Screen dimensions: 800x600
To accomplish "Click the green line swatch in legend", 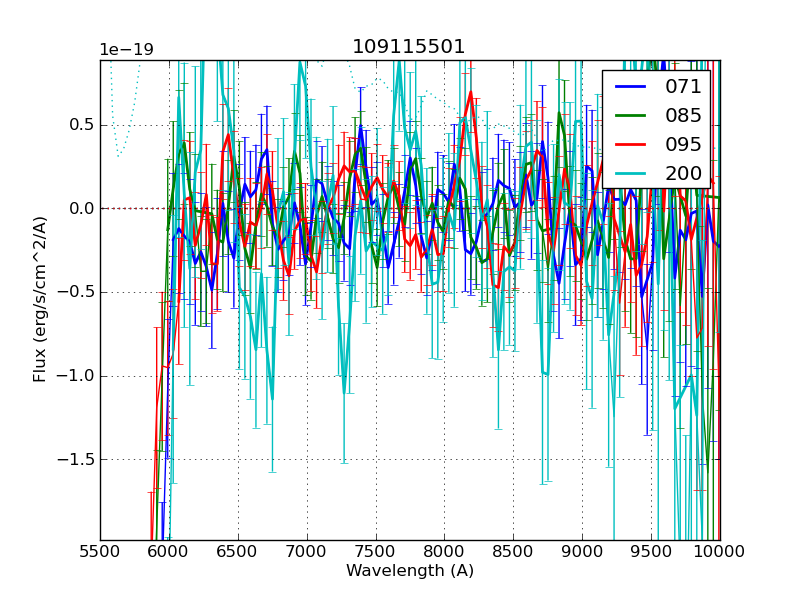I will [632, 116].
